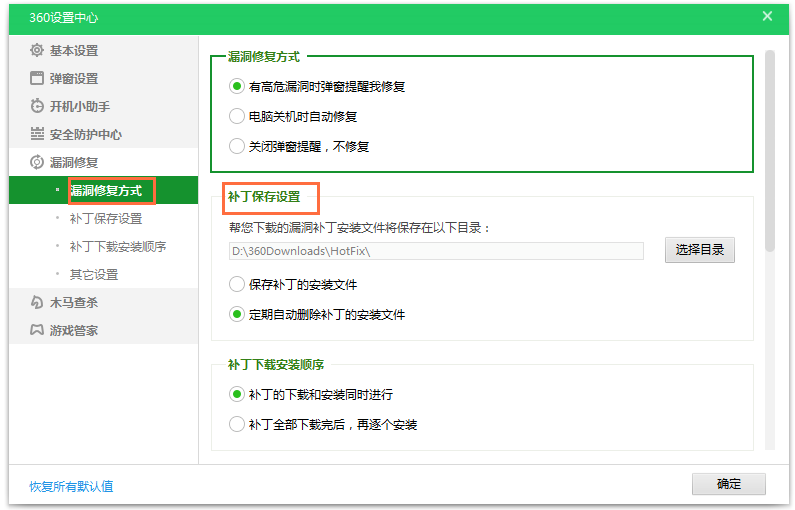795x510 pixels.
Task: Collapse the 漏洞修复 section
Action: click(103, 162)
